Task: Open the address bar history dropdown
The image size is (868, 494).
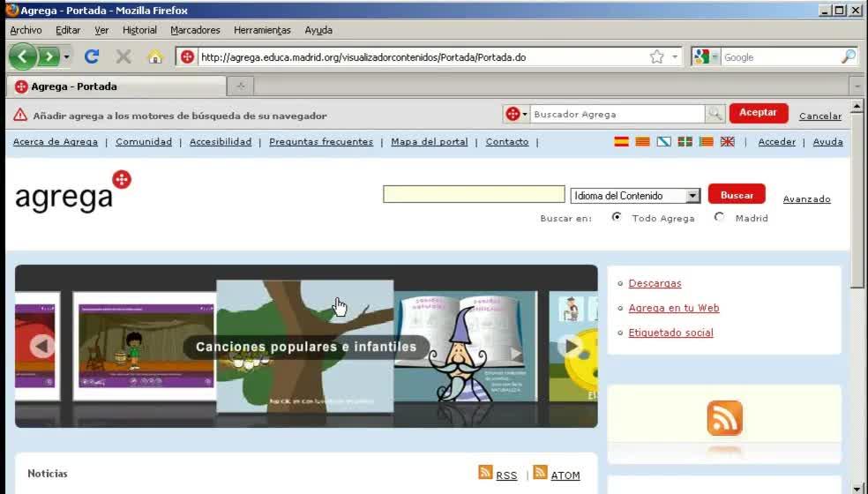Action: 675,57
